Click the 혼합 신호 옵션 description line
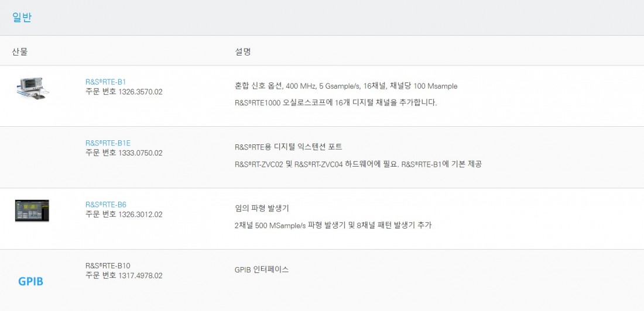 346,86
